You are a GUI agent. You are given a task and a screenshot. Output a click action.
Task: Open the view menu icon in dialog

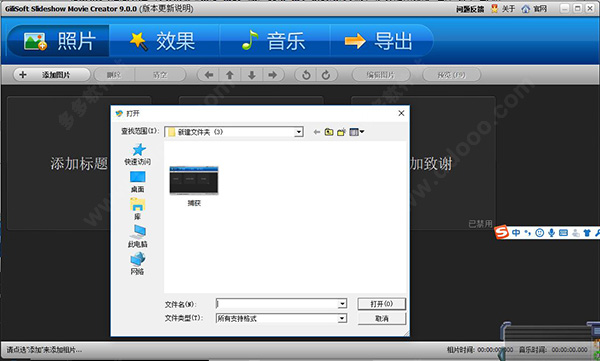coord(357,132)
